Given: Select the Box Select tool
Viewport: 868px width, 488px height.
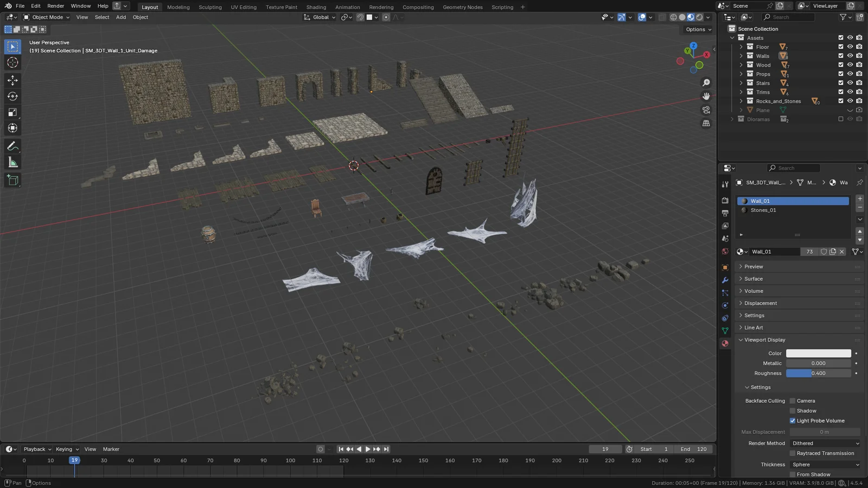Looking at the screenshot, I should pyautogui.click(x=12, y=46).
